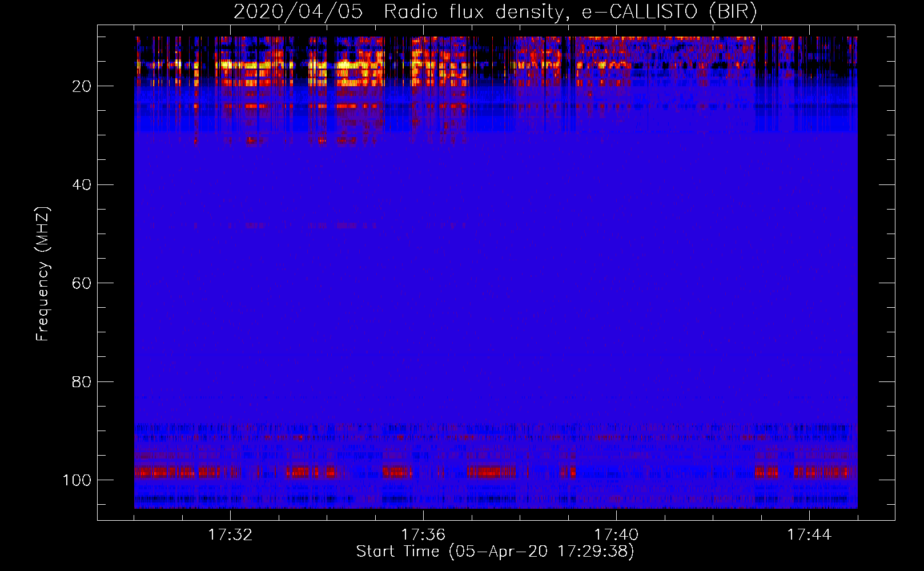Image resolution: width=924 pixels, height=571 pixels.
Task: Click the plot title "2020/04/05 Radio flux density, e-CALLISTO (BIR)"
Action: [x=495, y=12]
